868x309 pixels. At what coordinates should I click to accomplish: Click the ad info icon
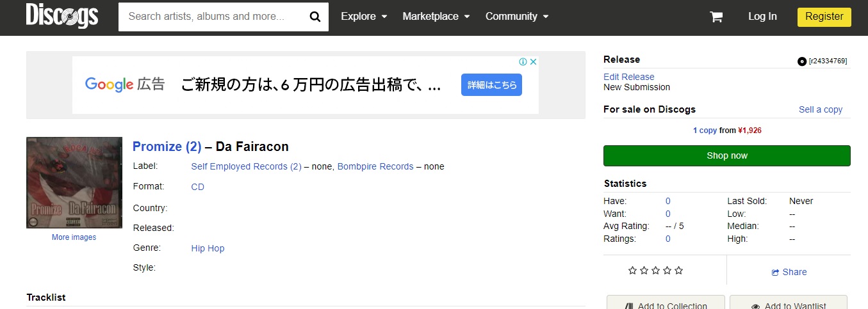pyautogui.click(x=523, y=62)
